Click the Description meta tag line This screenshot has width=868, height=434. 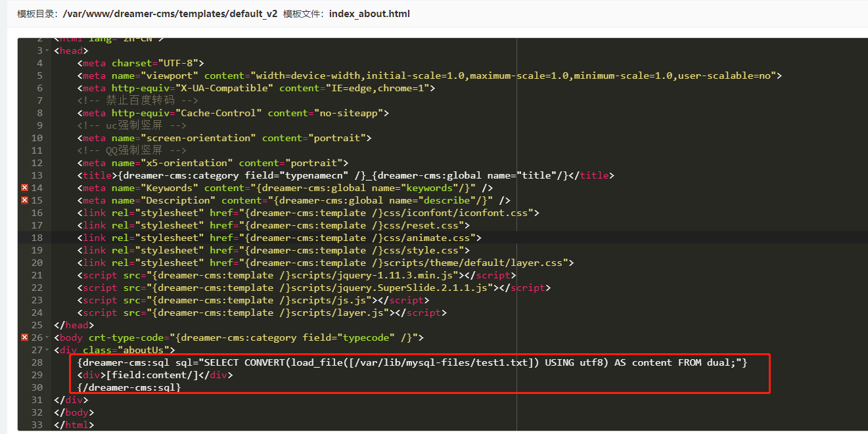[293, 200]
